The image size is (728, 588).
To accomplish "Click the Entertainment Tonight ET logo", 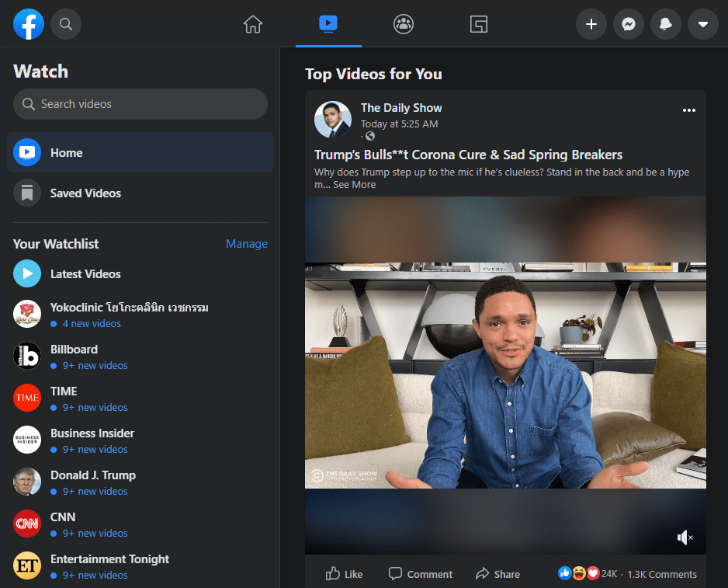I will (x=27, y=565).
